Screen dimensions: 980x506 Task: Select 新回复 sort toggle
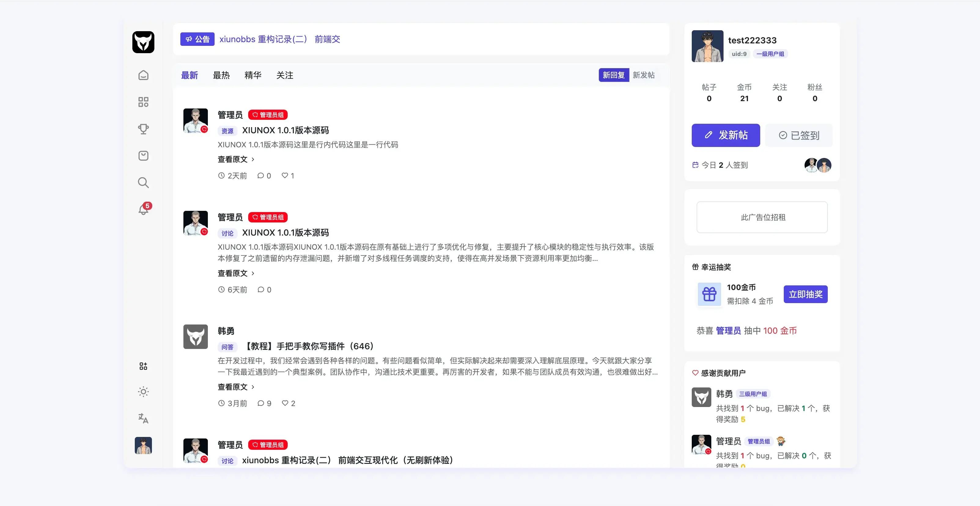613,75
